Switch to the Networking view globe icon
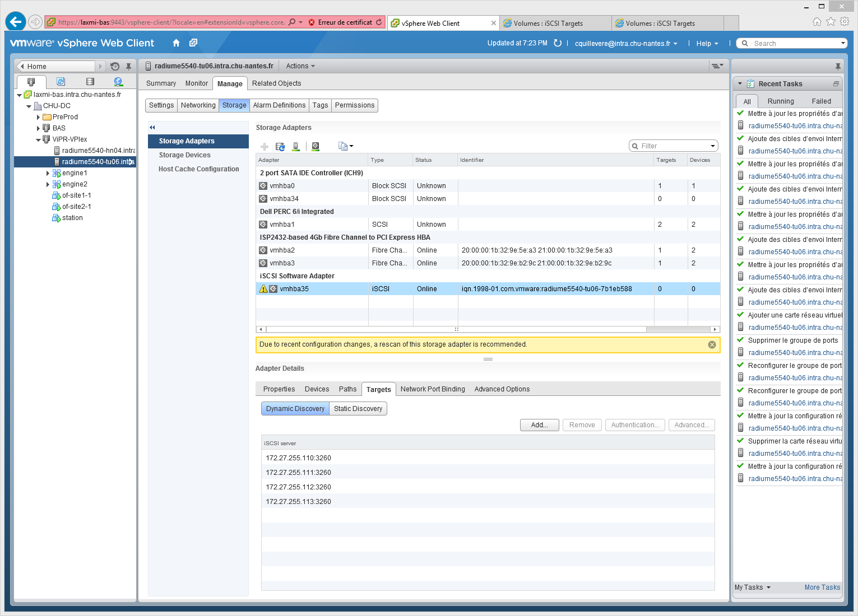The width and height of the screenshot is (858, 616). [x=118, y=82]
